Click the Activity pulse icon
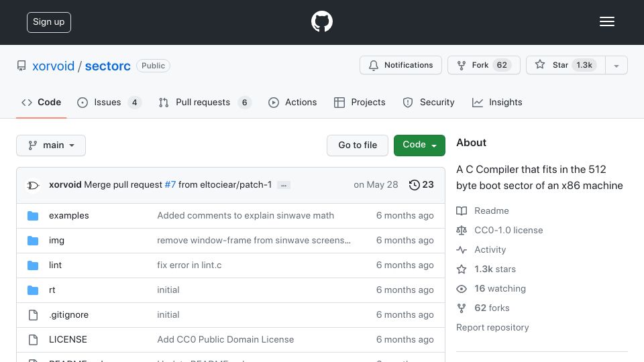Screen dimensions: 644x362 [462, 249]
